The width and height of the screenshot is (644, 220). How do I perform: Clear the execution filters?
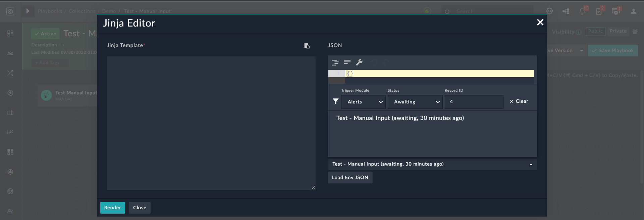tap(519, 101)
